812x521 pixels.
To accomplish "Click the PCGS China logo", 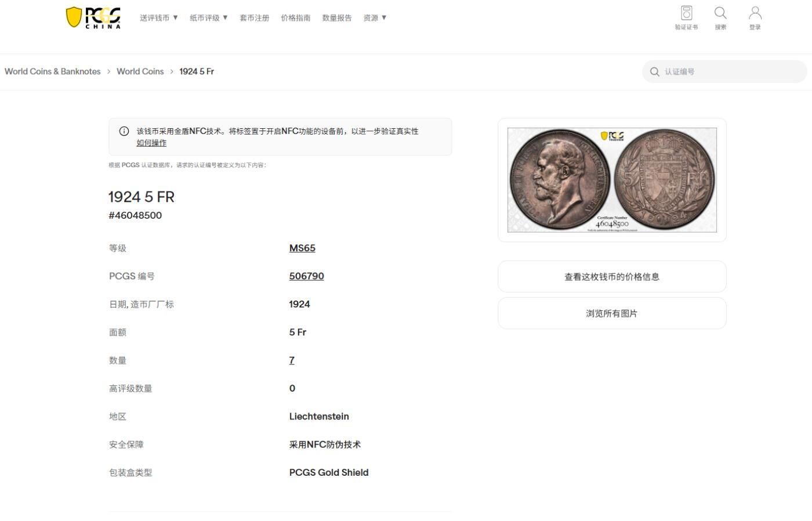I will 93,17.
